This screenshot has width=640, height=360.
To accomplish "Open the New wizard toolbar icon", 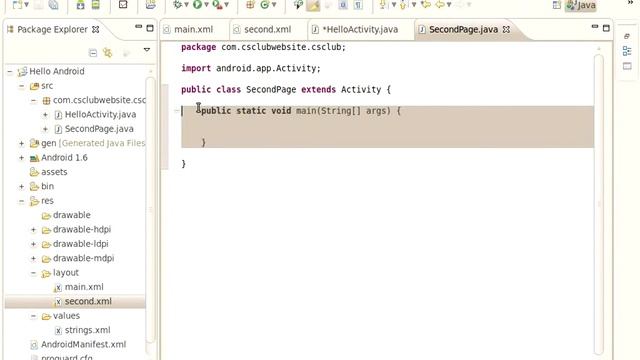I will [x=17, y=5].
